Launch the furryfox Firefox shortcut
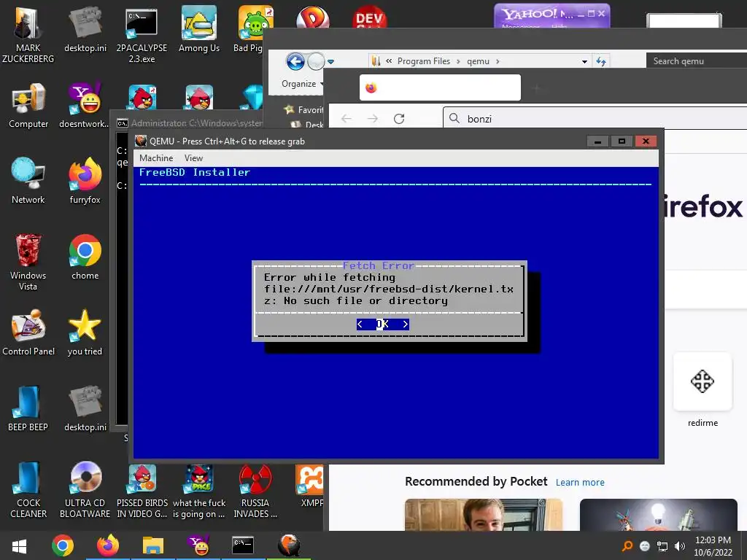Screen dimensions: 747x560 click(85, 181)
